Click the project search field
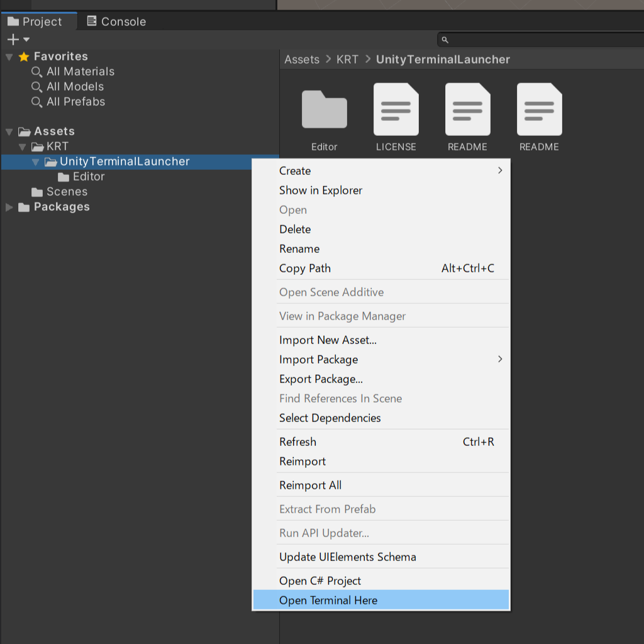644x644 pixels. point(542,40)
